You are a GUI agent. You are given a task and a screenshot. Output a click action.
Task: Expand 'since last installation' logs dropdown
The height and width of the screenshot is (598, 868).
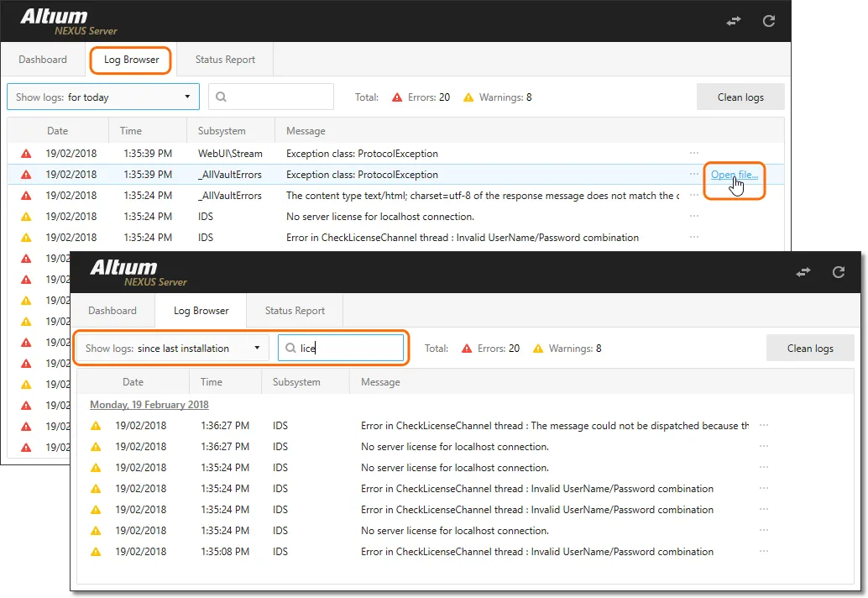click(x=172, y=349)
